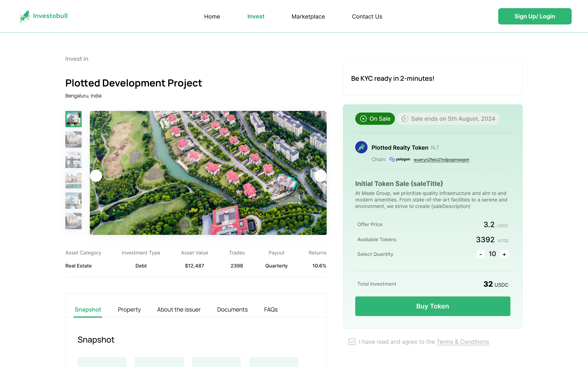Go to Contact Us page
Image resolution: width=588 pixels, height=367 pixels.
click(367, 17)
